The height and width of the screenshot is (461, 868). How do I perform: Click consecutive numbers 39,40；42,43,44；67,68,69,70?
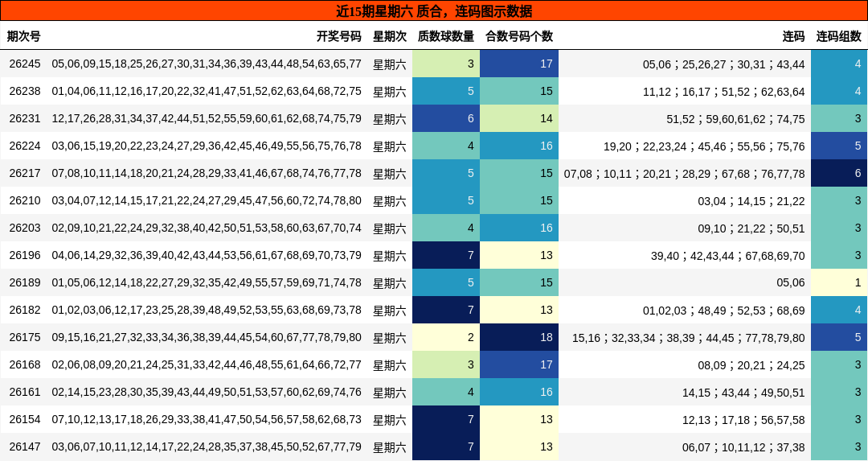tap(728, 256)
